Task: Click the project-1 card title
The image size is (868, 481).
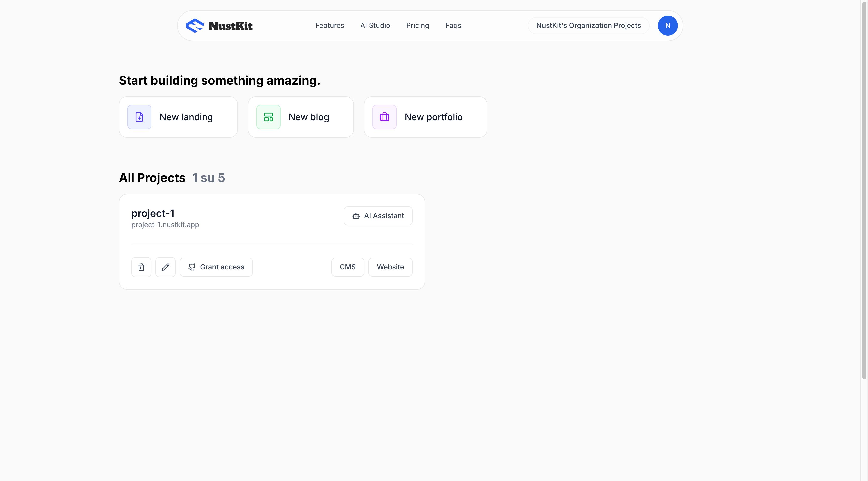Action: pyautogui.click(x=153, y=213)
